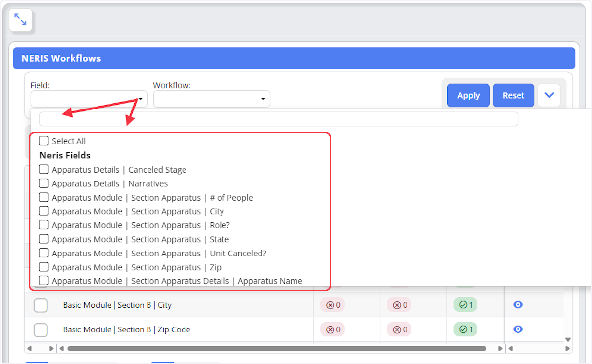The height and width of the screenshot is (364, 592).
Task: Select the Basic Module Section B Zip Code row checkbox
Action: click(40, 329)
